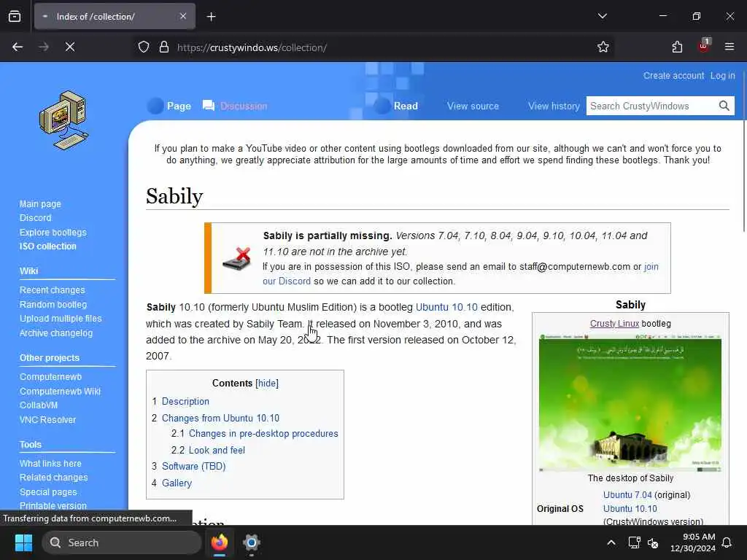747x560 pixels.
Task: Open Related changes tool link
Action: click(x=53, y=477)
